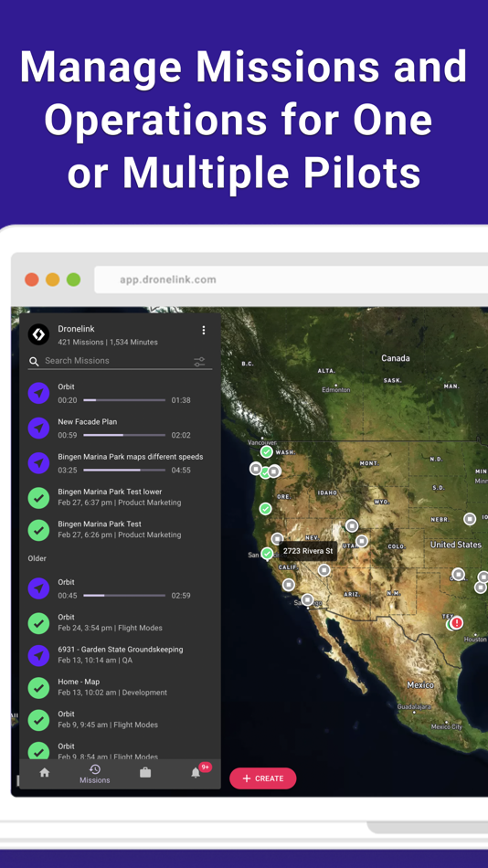Open the three-dot menu beside Dronelink

pyautogui.click(x=203, y=330)
